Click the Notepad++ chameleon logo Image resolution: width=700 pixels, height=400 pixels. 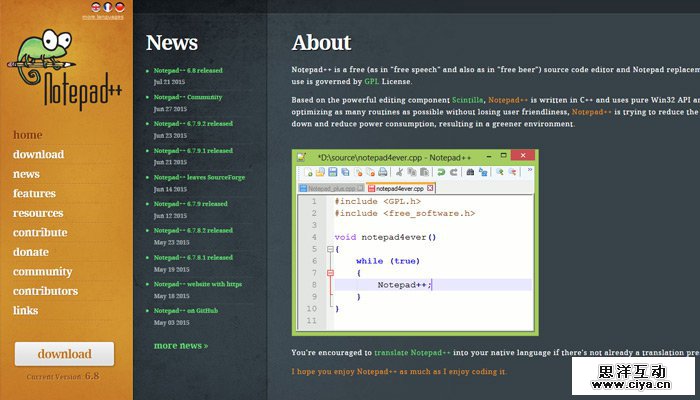coord(64,70)
